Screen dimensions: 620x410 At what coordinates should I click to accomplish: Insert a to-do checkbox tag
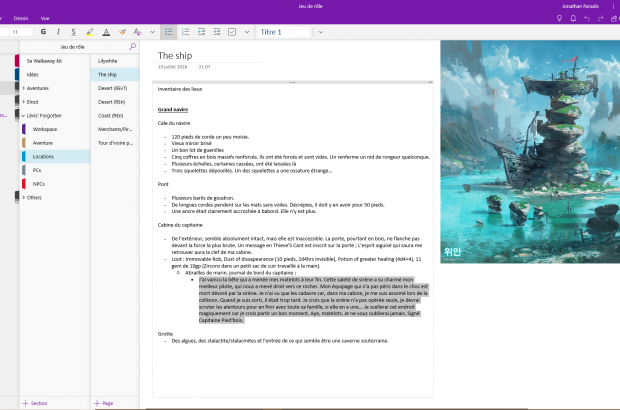232,32
